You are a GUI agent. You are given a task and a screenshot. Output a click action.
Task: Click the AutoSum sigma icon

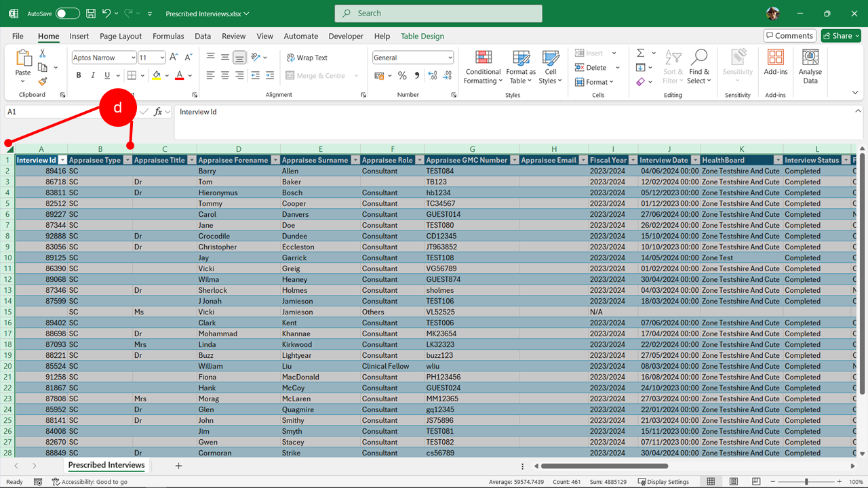[x=640, y=54]
